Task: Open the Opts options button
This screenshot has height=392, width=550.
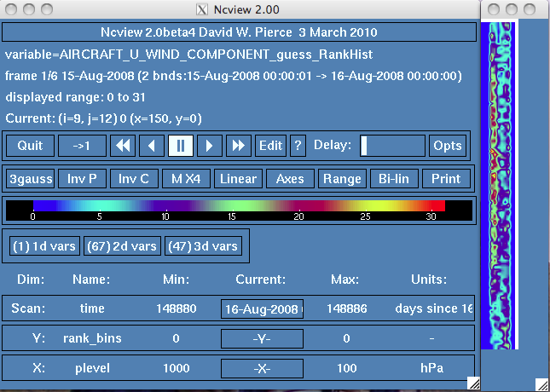Action: click(x=447, y=145)
